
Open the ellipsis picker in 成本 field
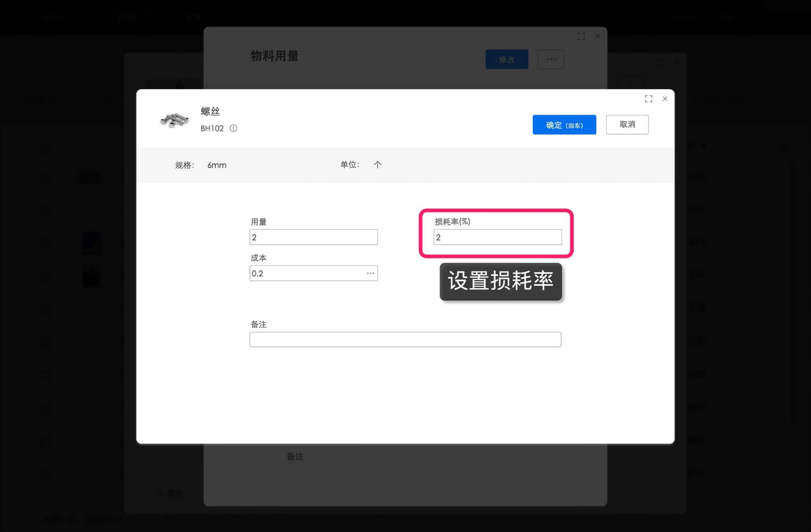point(370,273)
